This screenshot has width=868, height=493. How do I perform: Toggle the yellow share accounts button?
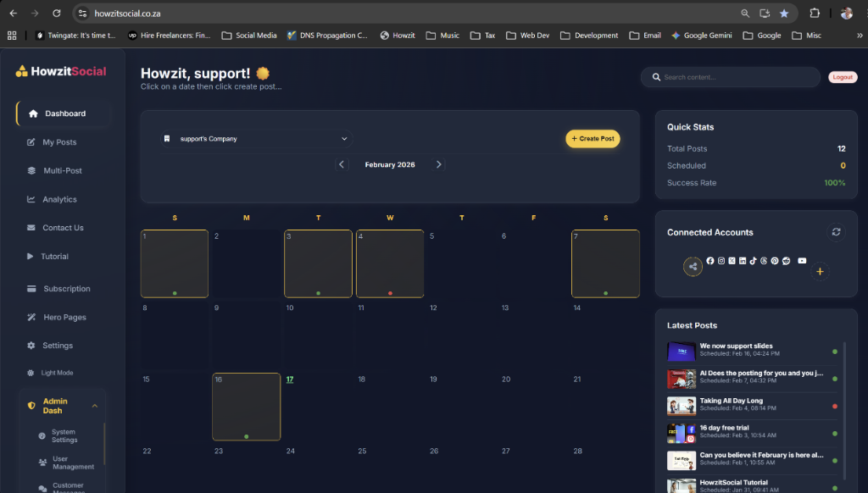coord(693,266)
